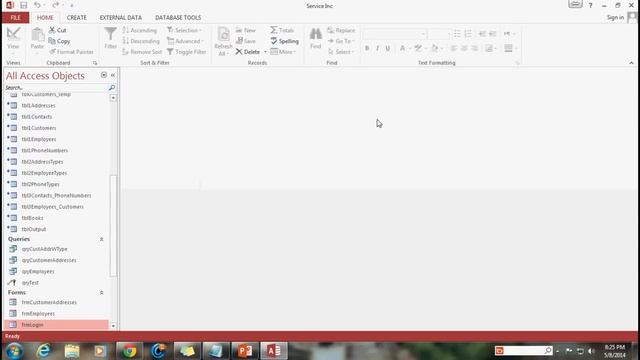Sort records Descending
This screenshot has width=640, height=360.
point(141,41)
